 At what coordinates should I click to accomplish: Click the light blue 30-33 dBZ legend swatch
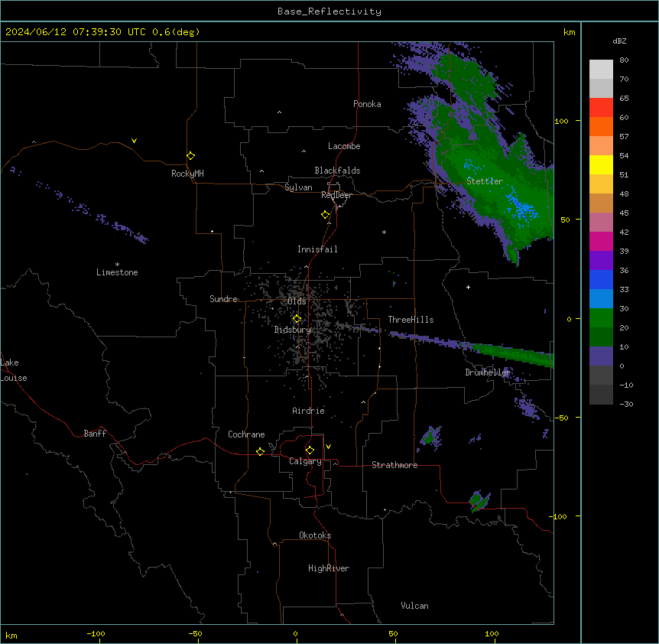[x=601, y=299]
